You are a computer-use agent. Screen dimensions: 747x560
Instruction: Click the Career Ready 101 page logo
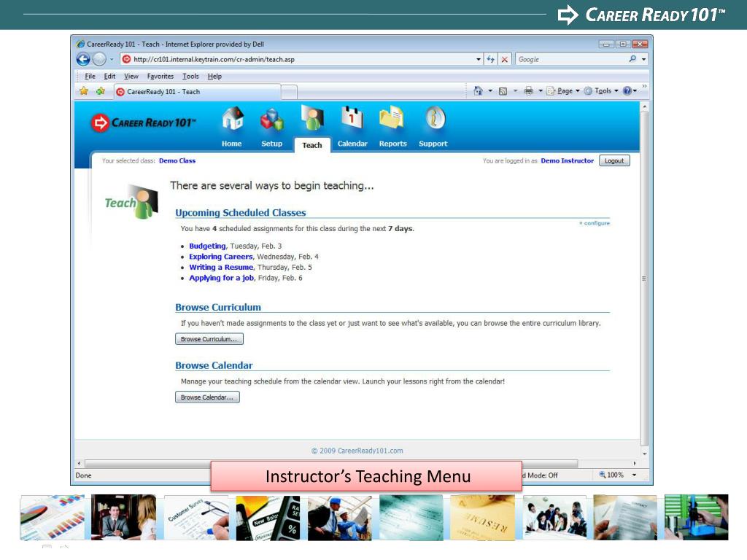144,122
